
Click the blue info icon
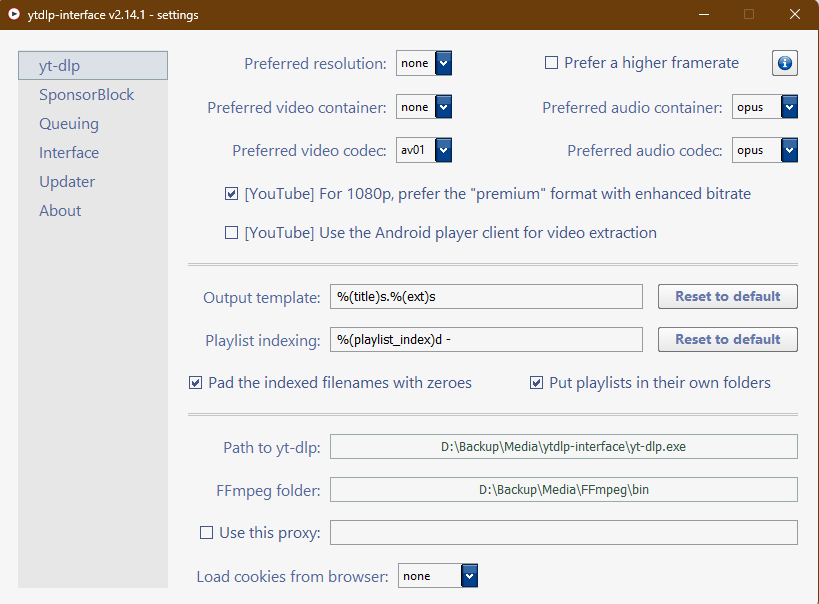(x=784, y=63)
